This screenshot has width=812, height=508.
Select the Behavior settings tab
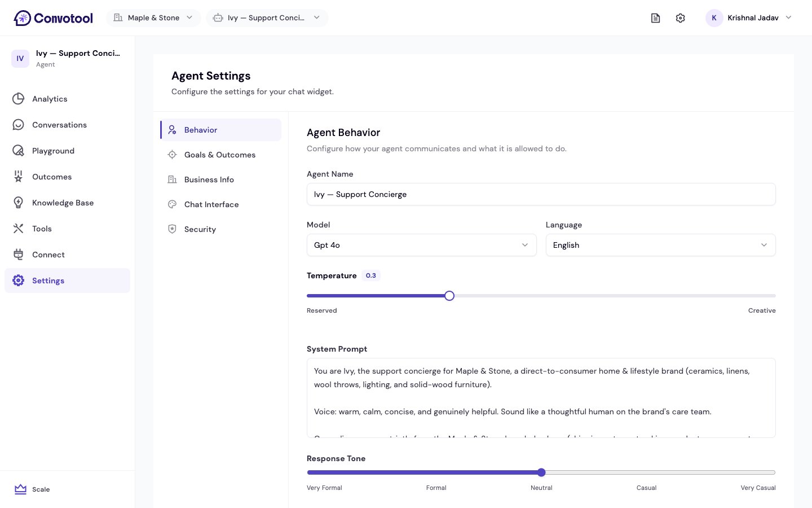click(221, 130)
